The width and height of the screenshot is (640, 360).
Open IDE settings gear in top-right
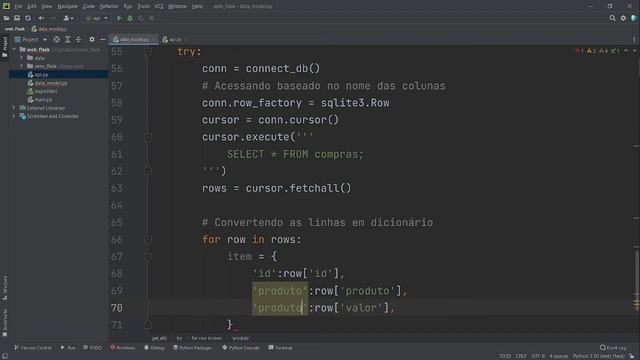click(x=623, y=18)
